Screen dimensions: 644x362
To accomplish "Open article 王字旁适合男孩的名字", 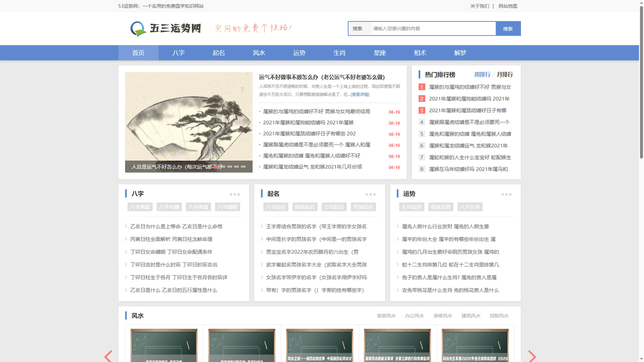I will 316,227.
